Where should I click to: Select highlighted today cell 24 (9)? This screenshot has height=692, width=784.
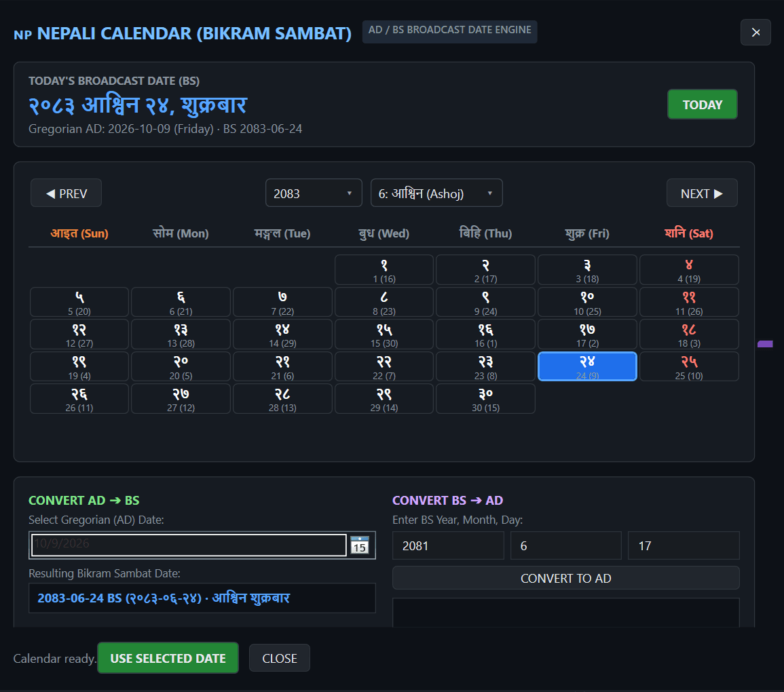(x=588, y=367)
